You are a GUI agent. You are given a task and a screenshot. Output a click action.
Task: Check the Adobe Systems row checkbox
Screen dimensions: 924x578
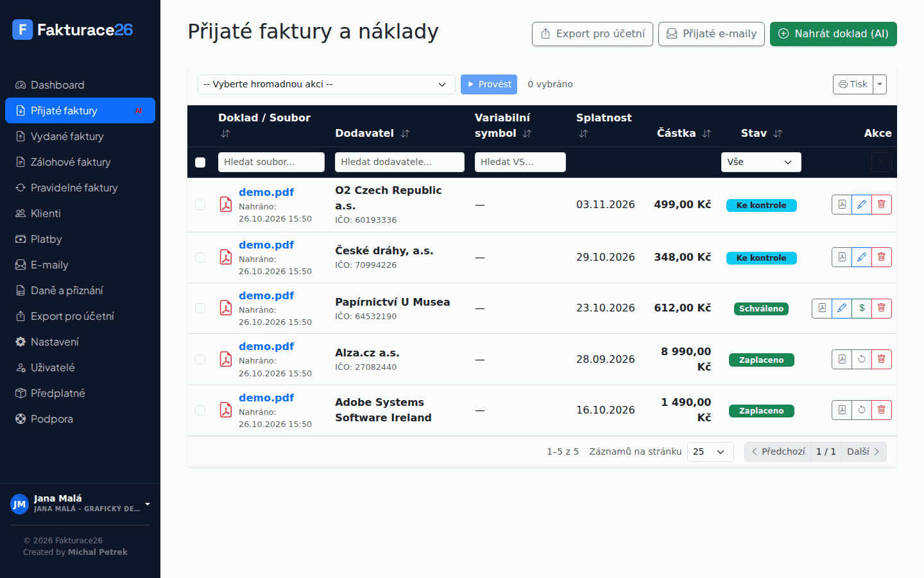point(200,410)
